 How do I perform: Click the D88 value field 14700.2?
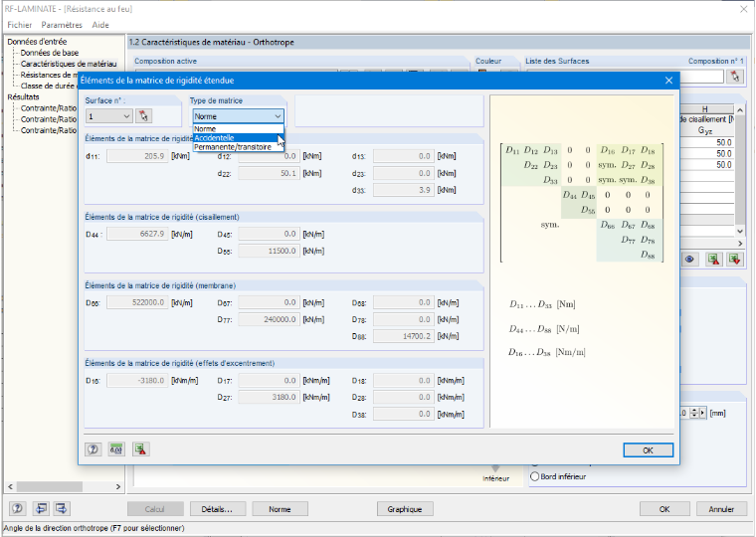(x=404, y=336)
